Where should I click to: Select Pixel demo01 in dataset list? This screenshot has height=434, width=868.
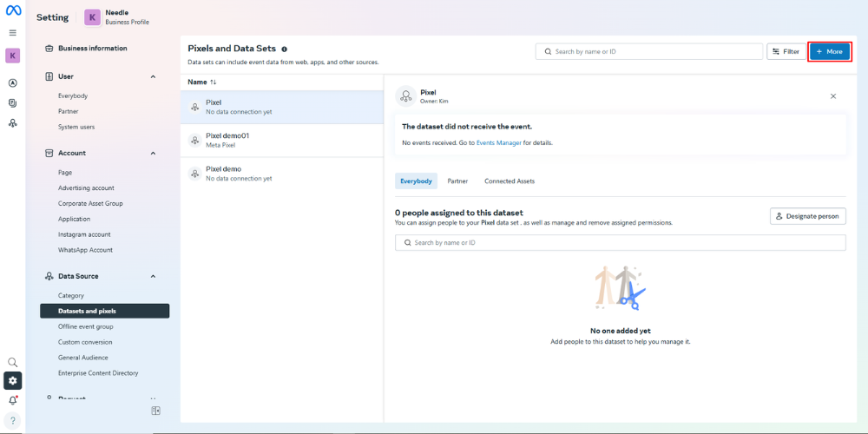227,140
